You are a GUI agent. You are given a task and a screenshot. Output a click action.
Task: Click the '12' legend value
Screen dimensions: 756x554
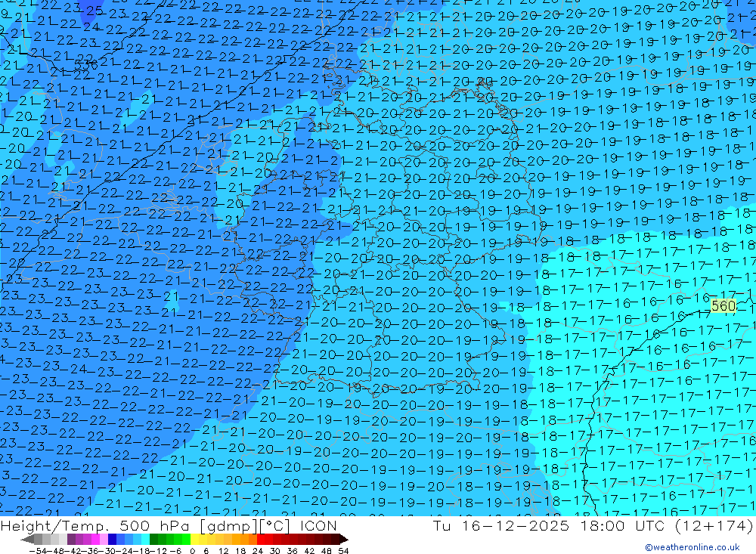(224, 551)
